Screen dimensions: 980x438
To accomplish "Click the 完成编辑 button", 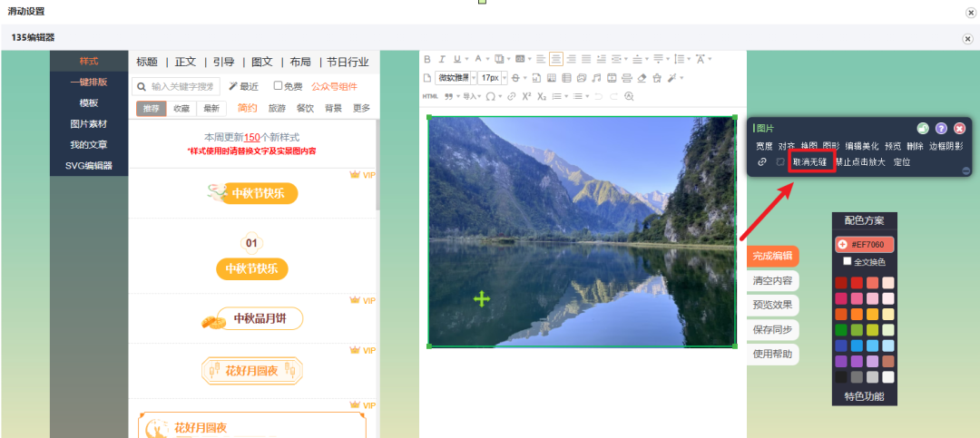I will point(772,256).
